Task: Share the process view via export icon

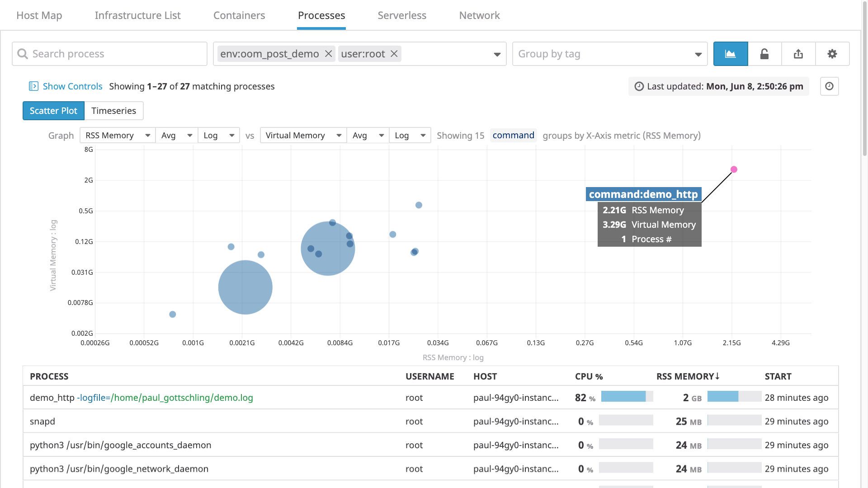Action: click(798, 54)
